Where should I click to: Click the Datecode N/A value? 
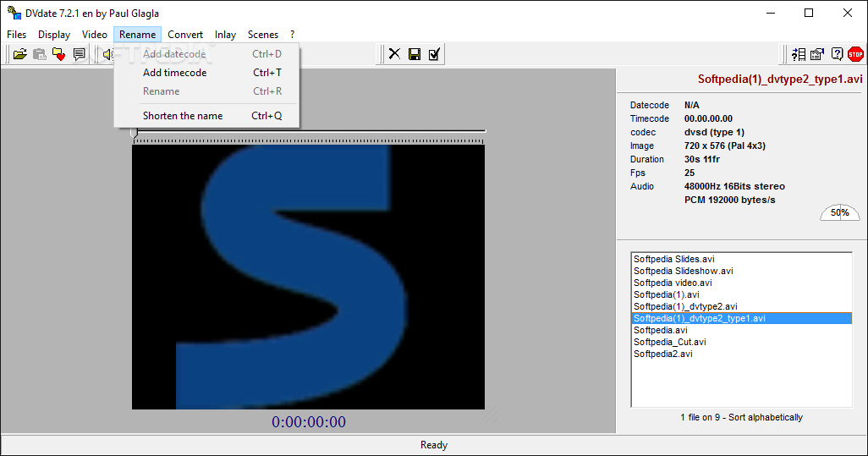tap(691, 105)
